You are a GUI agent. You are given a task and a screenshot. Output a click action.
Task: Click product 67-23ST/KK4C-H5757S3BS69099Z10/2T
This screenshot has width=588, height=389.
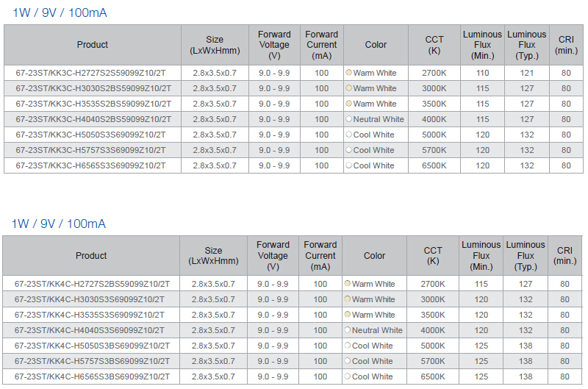[x=92, y=361]
